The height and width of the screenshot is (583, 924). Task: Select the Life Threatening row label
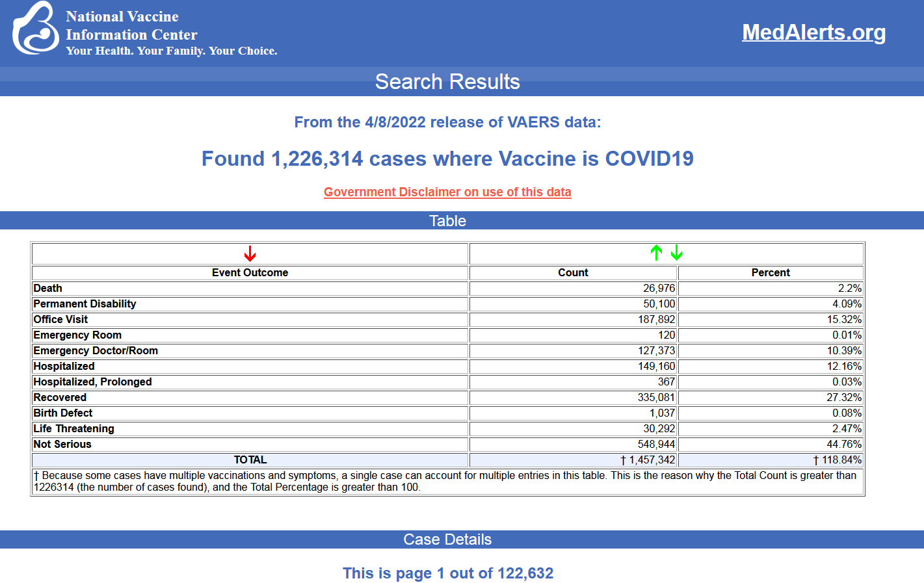click(73, 428)
